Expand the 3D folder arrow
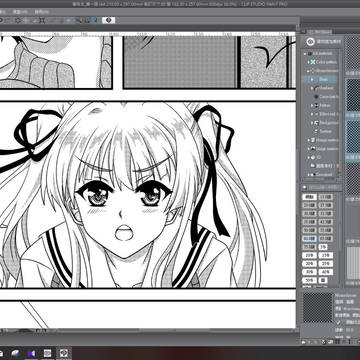The height and width of the screenshot is (360, 360). point(309,157)
